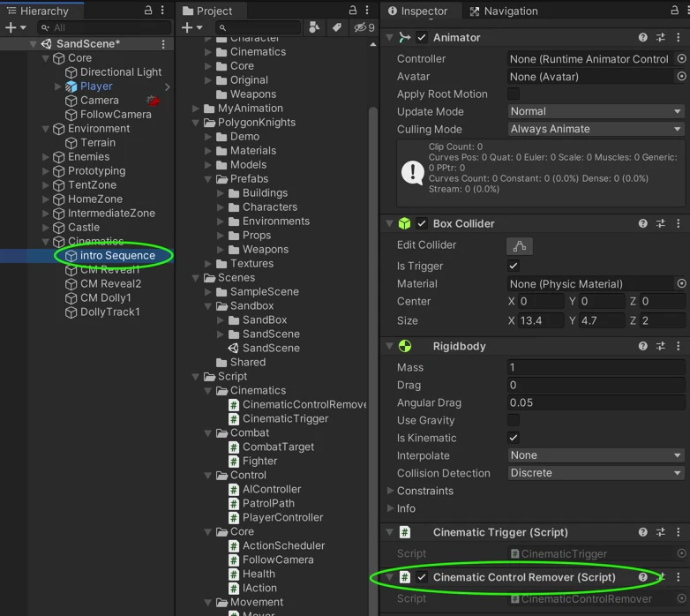Select PlayerController script in Project
This screenshot has height=616, width=690.
[x=282, y=517]
